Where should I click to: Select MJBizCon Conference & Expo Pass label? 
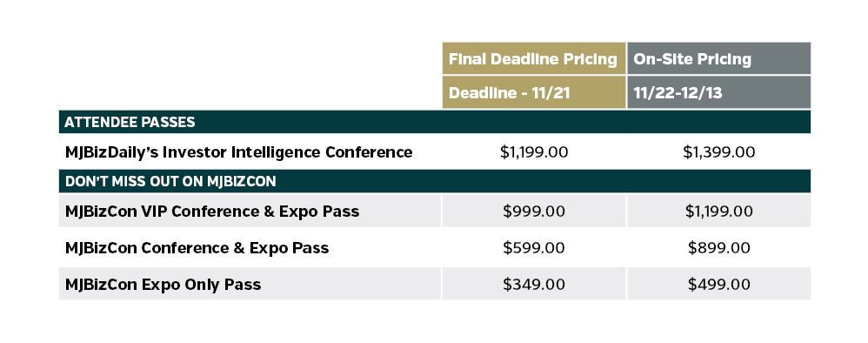(197, 248)
